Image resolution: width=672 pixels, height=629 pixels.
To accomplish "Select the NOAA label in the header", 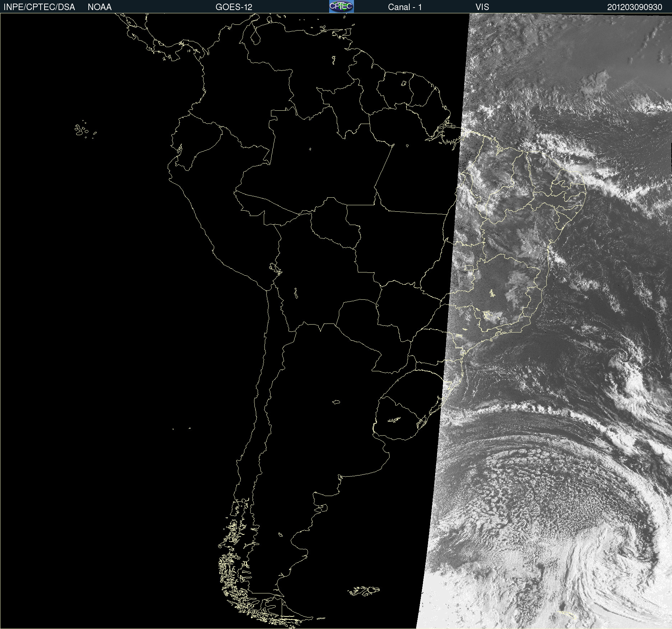I will point(100,7).
